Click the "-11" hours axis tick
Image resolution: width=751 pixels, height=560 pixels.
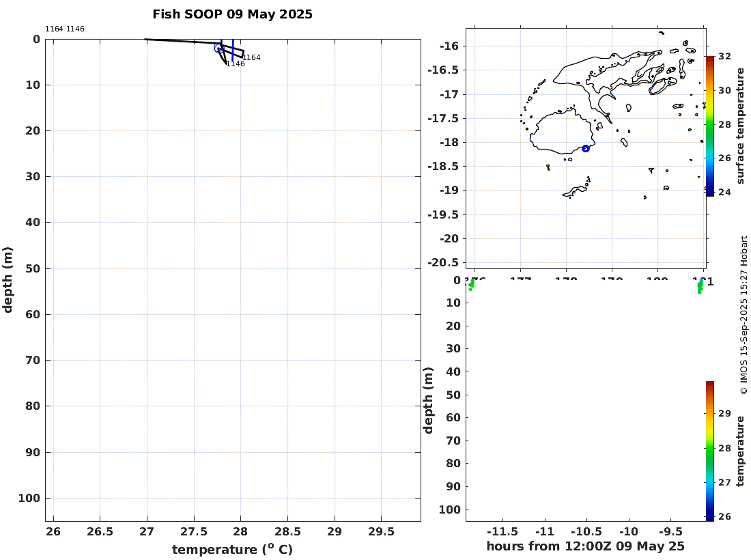pyautogui.click(x=545, y=532)
